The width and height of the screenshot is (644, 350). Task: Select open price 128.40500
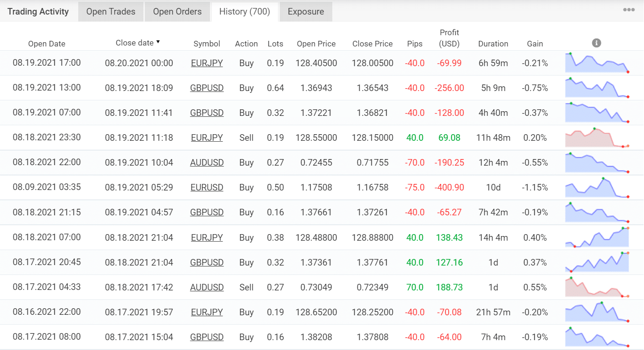click(x=316, y=63)
